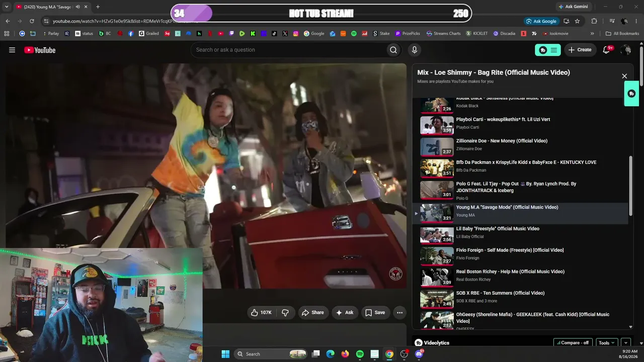
Task: Open the PrizePicks bookmark
Action: click(408, 34)
